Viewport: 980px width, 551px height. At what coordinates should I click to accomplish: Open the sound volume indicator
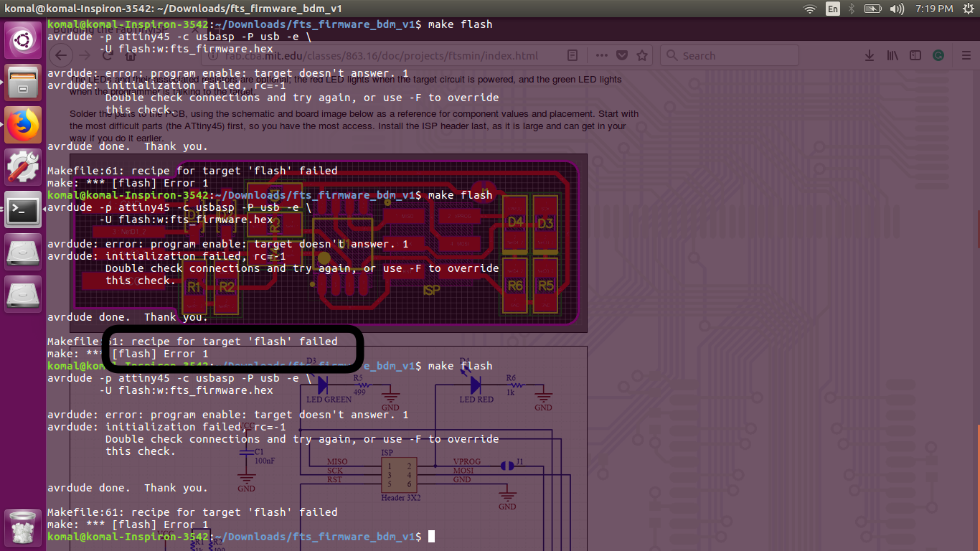897,9
